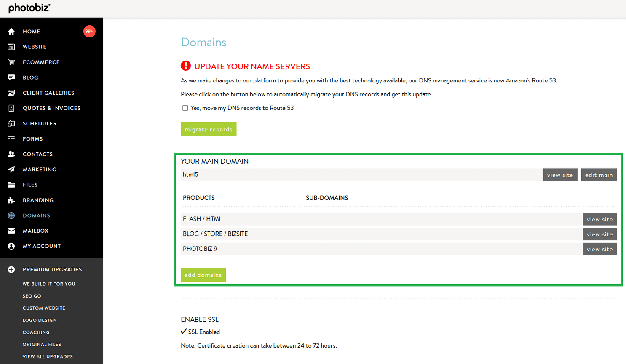Open the Scheduler icon

click(11, 123)
